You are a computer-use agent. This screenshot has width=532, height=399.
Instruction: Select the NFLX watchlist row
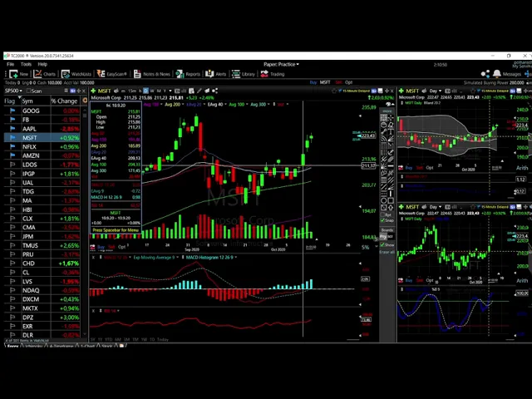coord(42,146)
